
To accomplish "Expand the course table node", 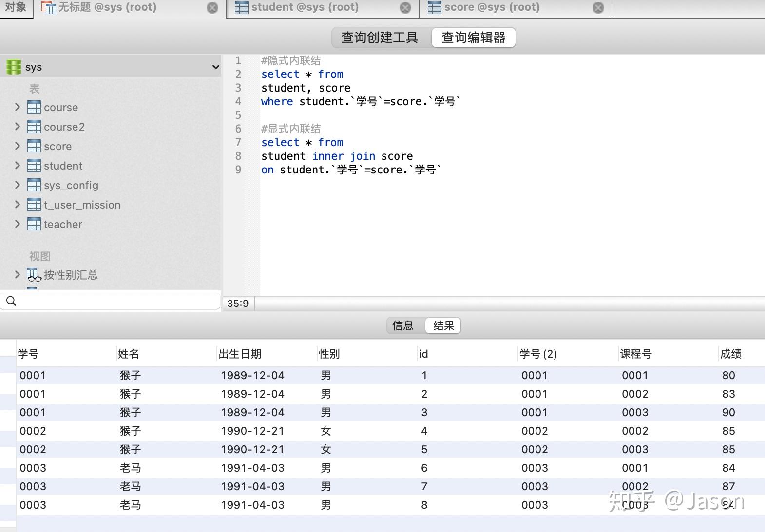I will (18, 107).
